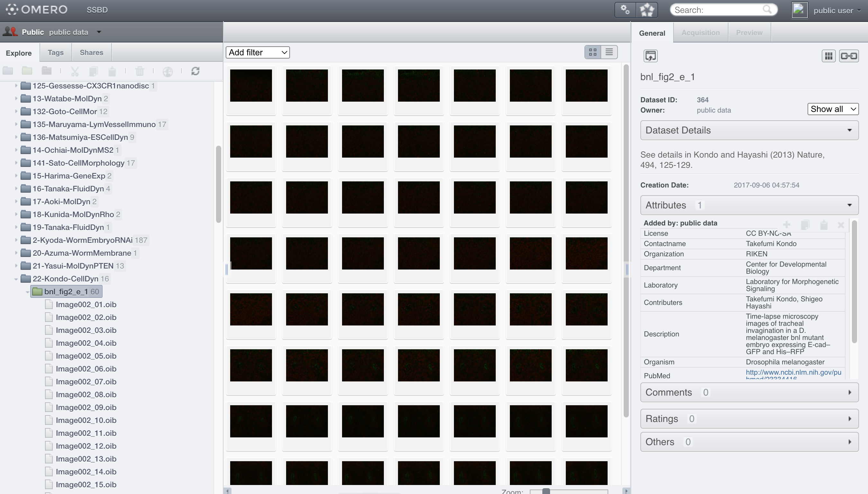This screenshot has height=494, width=868.
Task: Open the Add filter dropdown
Action: click(258, 53)
